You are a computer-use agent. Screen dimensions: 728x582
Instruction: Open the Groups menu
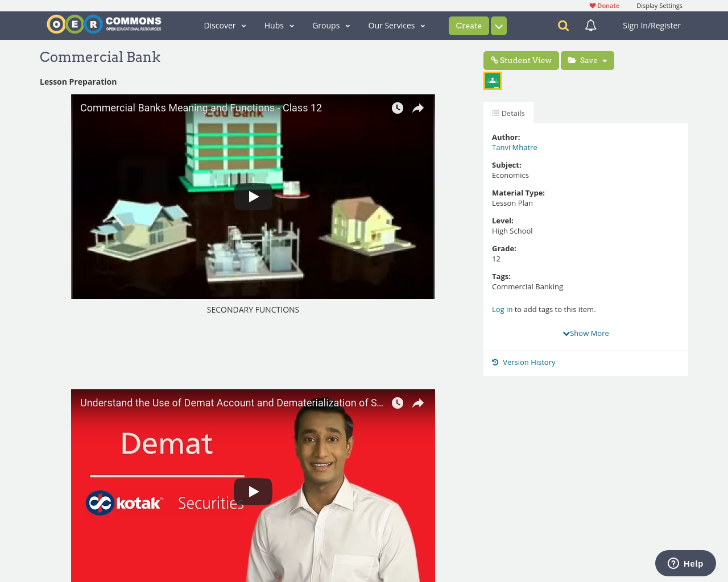point(330,26)
